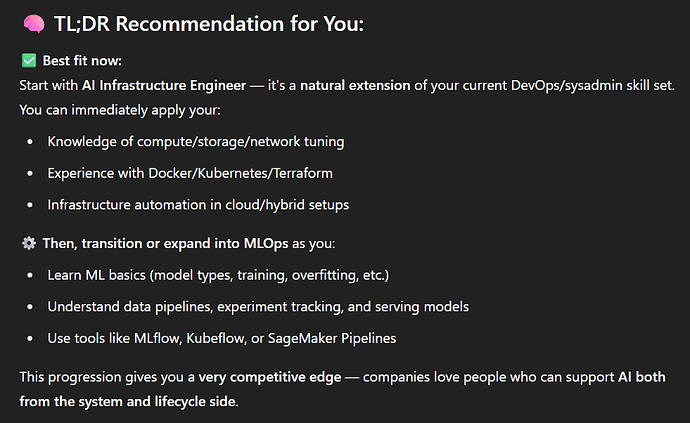Viewport: 690px width, 423px height.
Task: Click 'You can immediately apply your:' line
Action: (120, 110)
